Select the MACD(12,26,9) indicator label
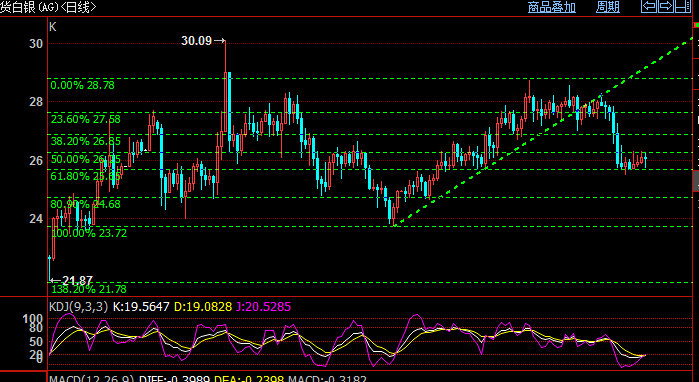699x382 pixels. click(91, 379)
